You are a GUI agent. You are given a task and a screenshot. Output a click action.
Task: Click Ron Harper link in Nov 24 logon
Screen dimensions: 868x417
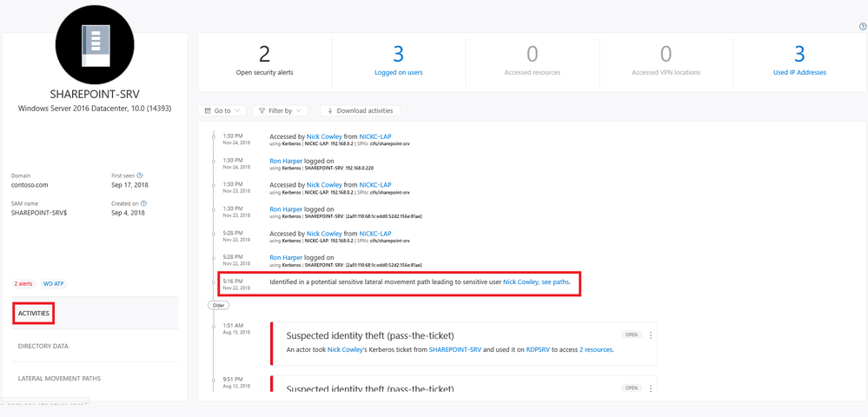click(286, 161)
